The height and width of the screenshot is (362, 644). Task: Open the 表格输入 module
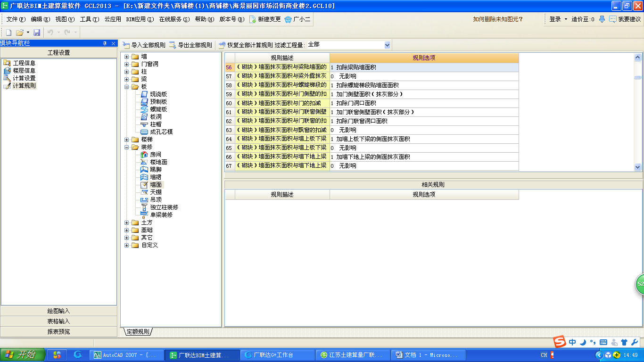tap(58, 321)
